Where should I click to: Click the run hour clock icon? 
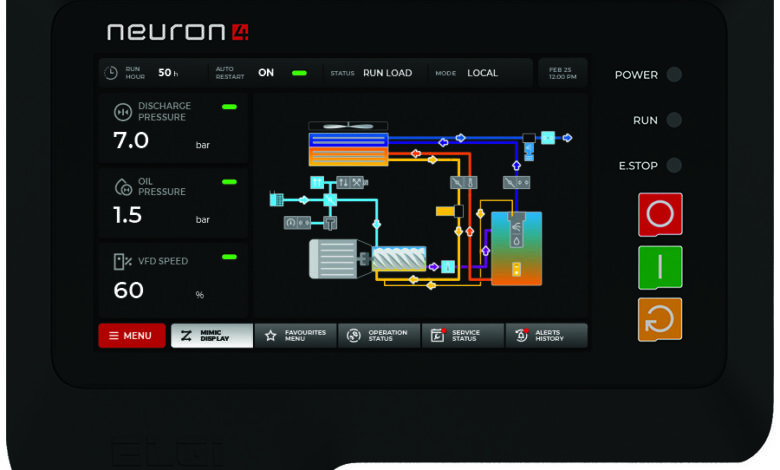[111, 73]
